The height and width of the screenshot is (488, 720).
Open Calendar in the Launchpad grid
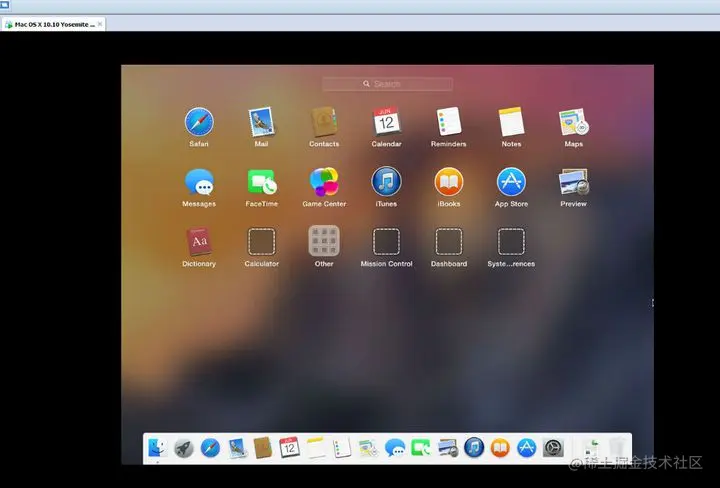pos(386,121)
